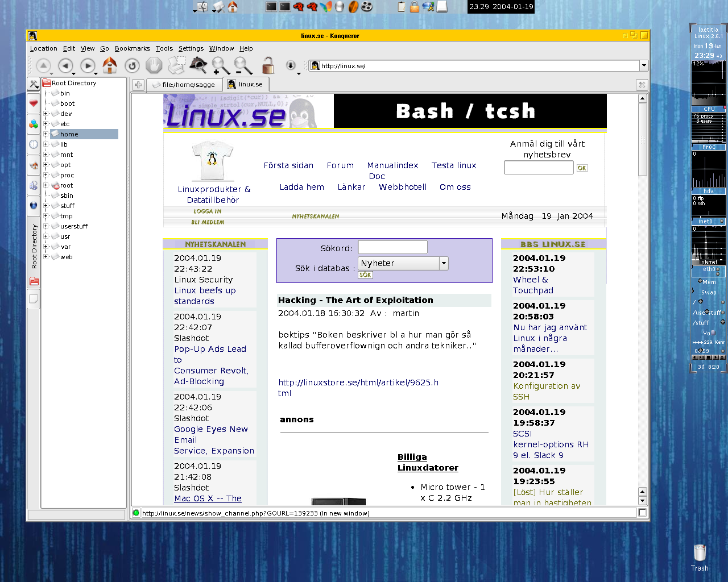Open the Network sidebar tab icon
This screenshot has height=582, width=728.
34,185
